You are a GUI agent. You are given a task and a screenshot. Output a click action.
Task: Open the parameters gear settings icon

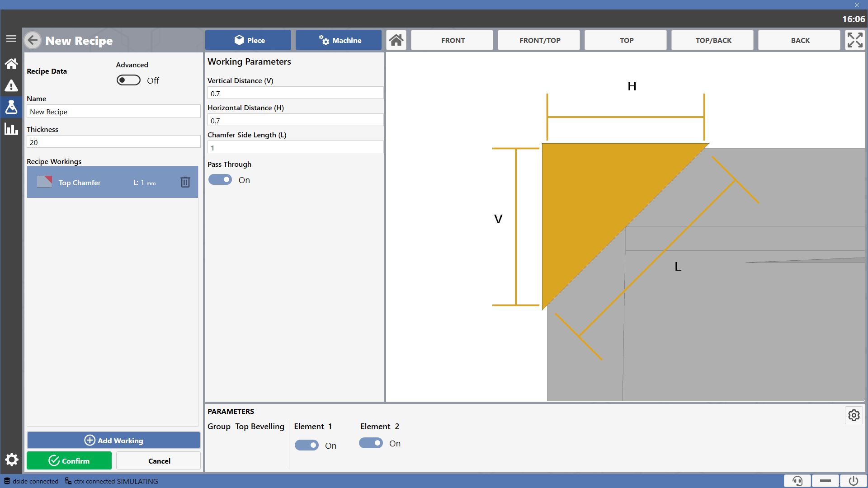tap(854, 415)
